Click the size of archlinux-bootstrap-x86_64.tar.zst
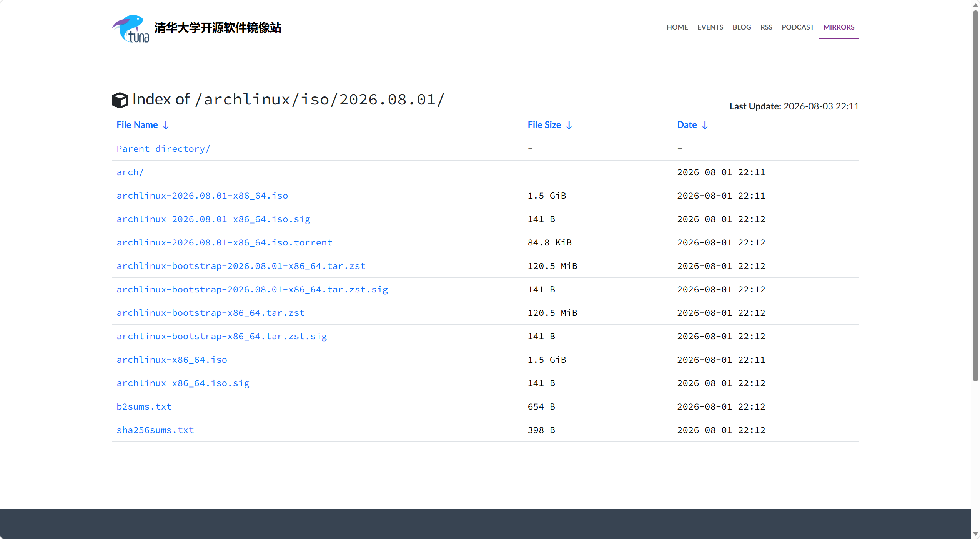 pos(552,313)
